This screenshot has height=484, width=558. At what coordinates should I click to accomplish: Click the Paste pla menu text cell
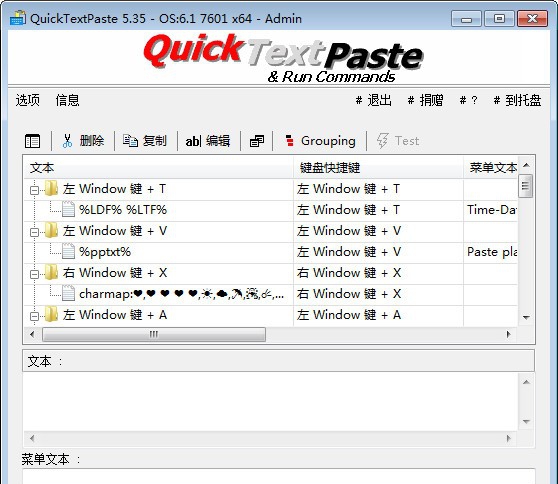[x=491, y=252]
